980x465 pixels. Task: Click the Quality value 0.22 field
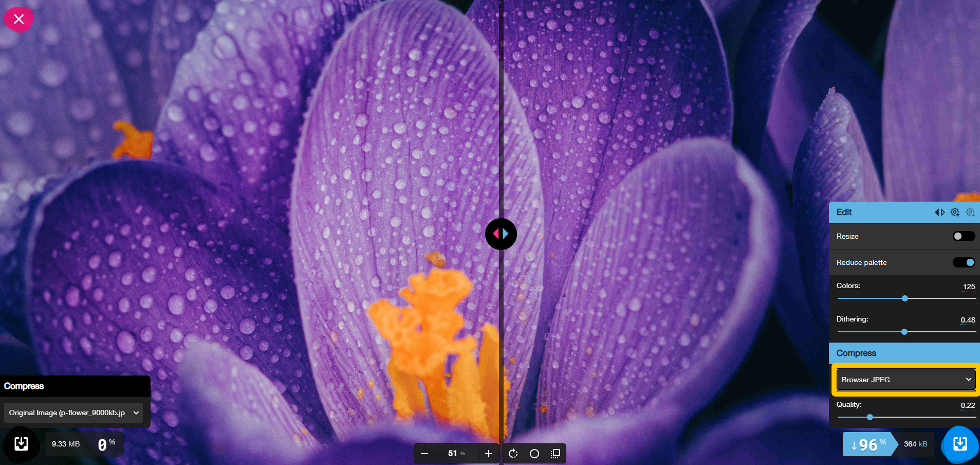[x=968, y=405]
